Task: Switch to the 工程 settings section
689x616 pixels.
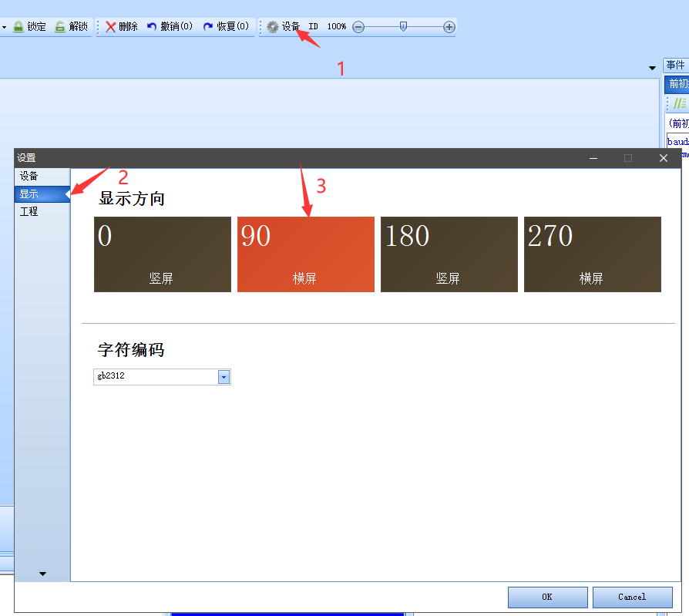Action: pyautogui.click(x=29, y=211)
